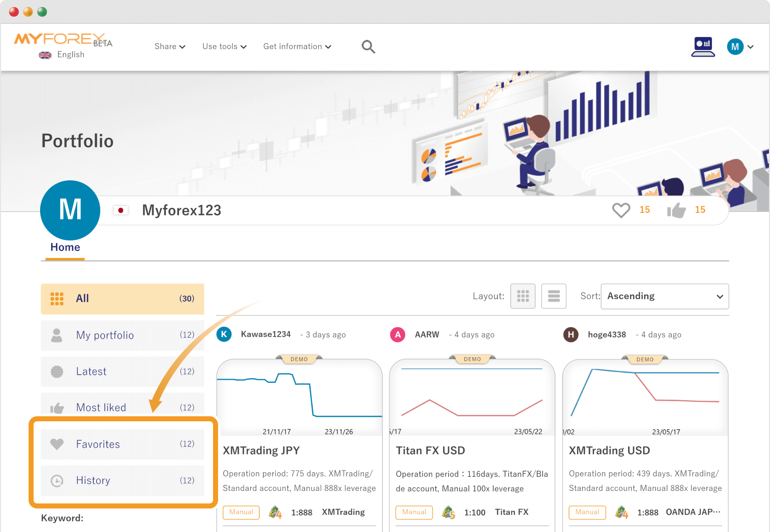Image resolution: width=770 pixels, height=532 pixels.
Task: Select the Favorites filter
Action: 122,444
